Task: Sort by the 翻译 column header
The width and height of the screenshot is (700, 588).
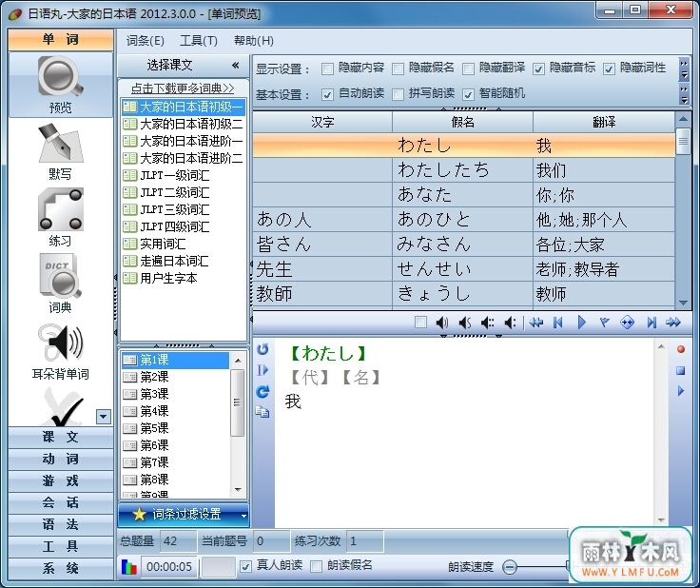Action: 604,122
